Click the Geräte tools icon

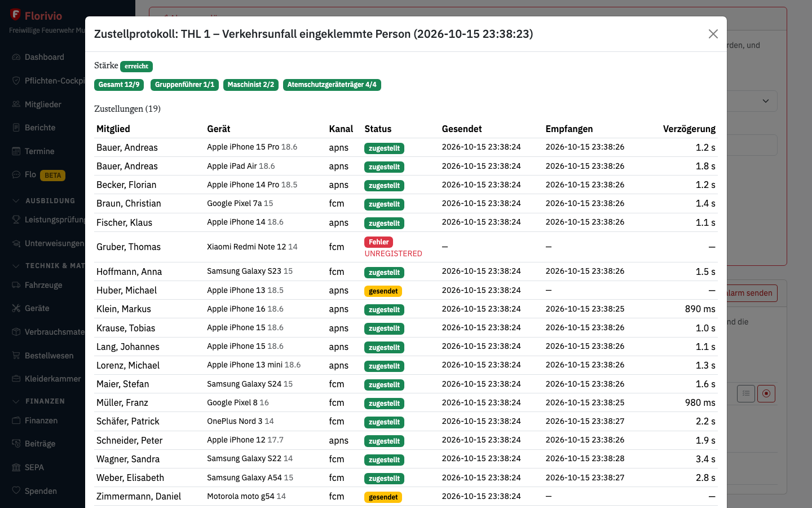[16, 308]
